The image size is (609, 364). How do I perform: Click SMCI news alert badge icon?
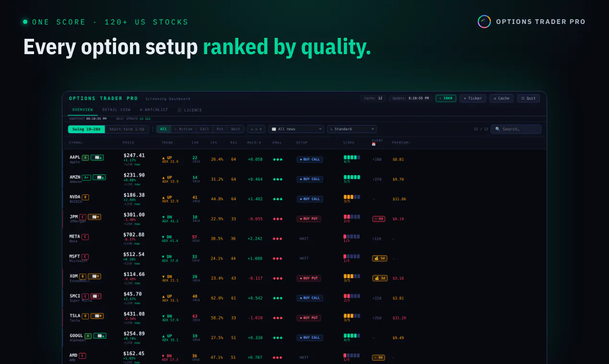(x=96, y=296)
